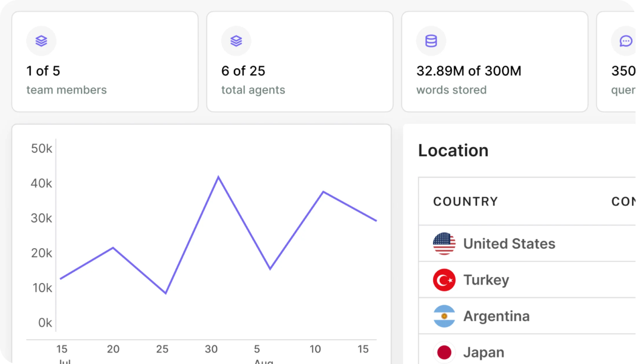Open the 32.89M of 300M words stored card
The height and width of the screenshot is (364, 636).
(x=495, y=62)
